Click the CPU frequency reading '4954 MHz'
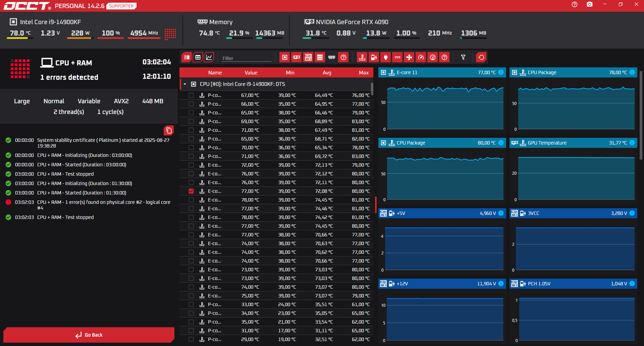Viewport: 644px width, 346px height. 144,33
